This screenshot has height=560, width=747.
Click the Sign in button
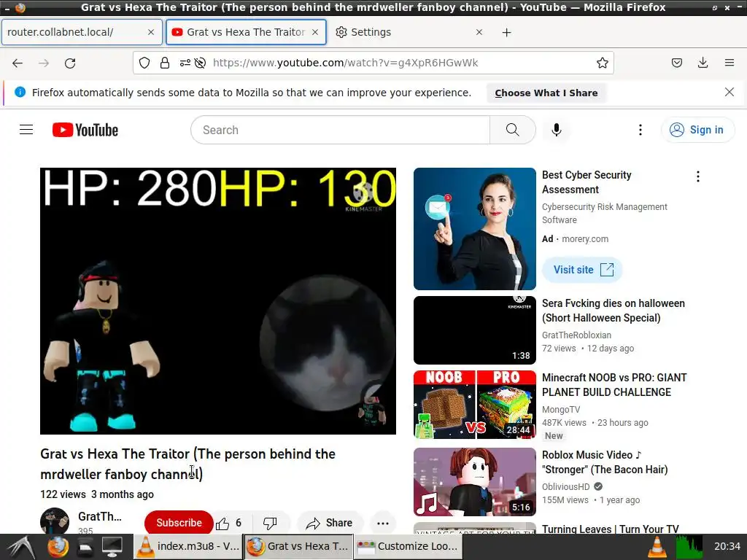pyautogui.click(x=697, y=130)
